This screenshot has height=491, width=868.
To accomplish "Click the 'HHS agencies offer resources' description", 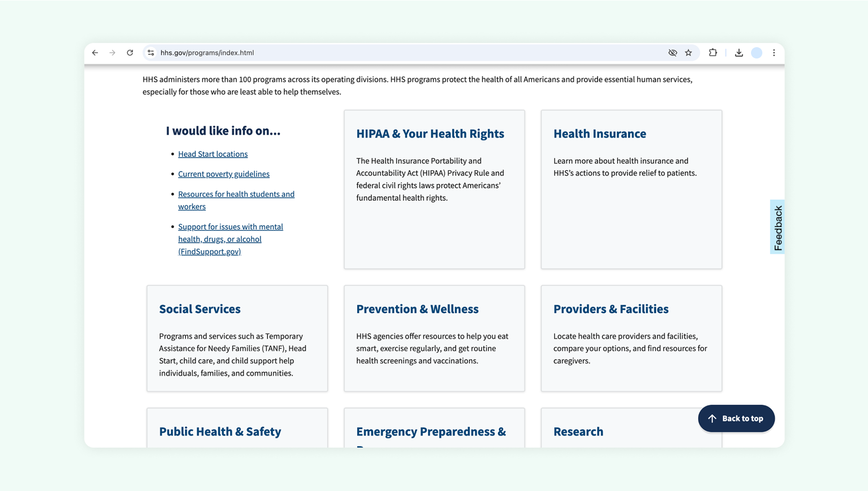I will pos(432,349).
